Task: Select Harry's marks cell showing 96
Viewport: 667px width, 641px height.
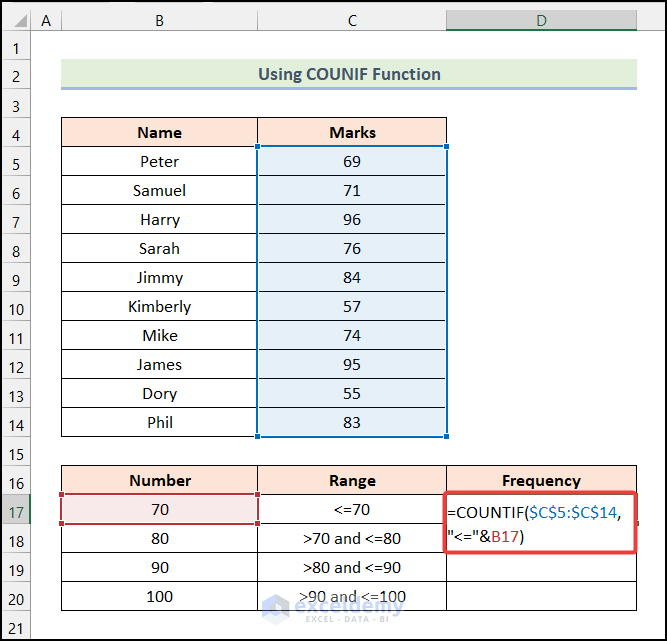Action: [x=352, y=220]
